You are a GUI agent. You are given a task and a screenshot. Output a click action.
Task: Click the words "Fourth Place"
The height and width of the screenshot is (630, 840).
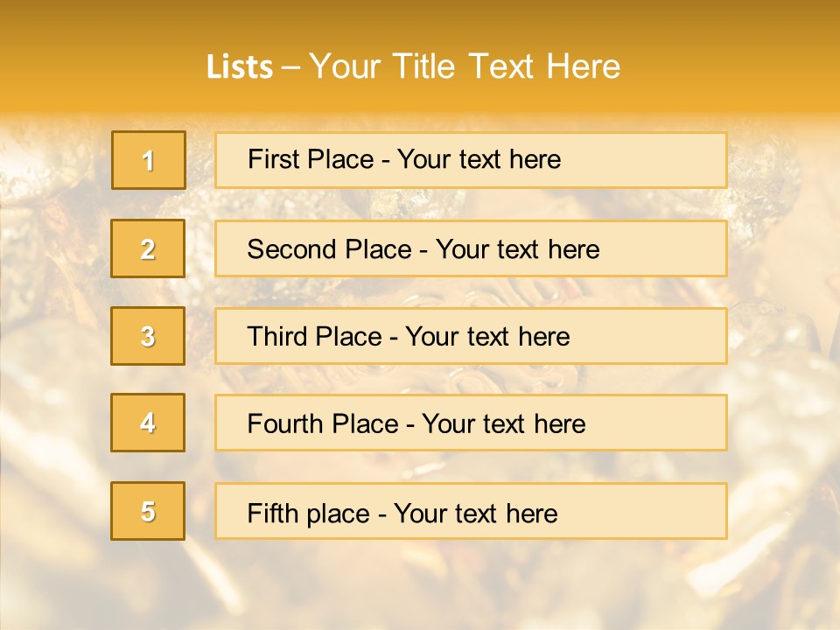pos(322,424)
